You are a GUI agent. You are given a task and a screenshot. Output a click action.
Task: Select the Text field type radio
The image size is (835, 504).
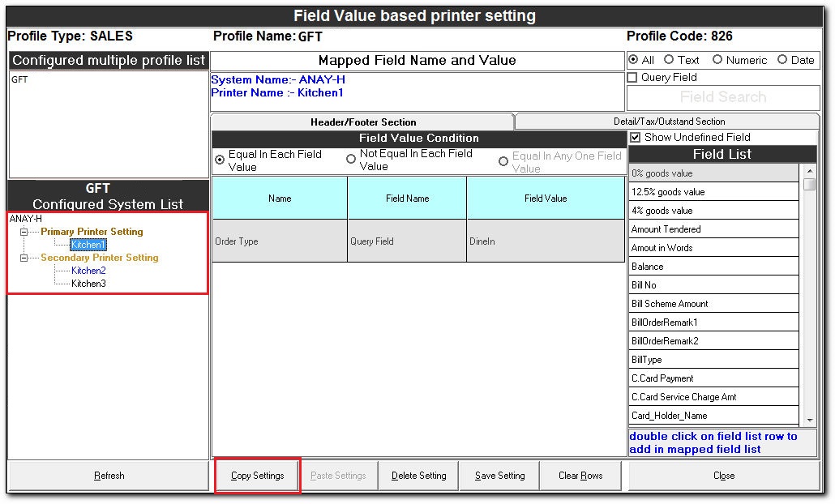click(x=669, y=60)
